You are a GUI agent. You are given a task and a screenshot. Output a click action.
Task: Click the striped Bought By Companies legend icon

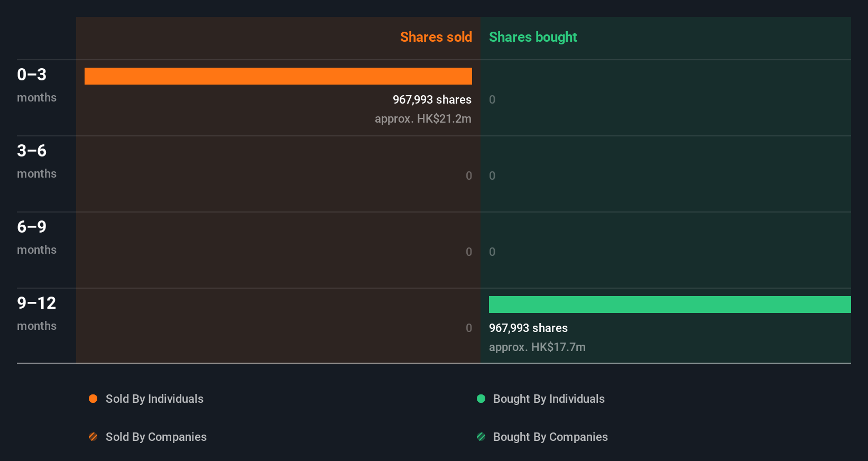(481, 437)
